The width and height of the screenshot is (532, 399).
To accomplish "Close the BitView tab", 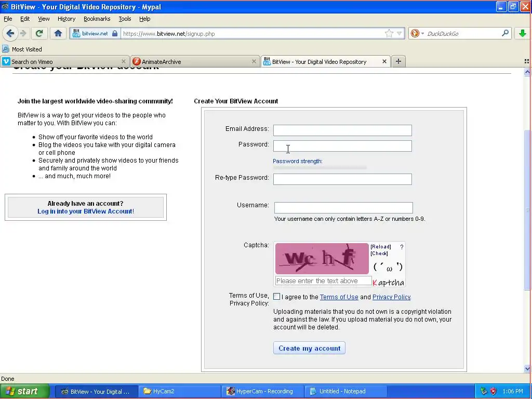I will coord(384,61).
